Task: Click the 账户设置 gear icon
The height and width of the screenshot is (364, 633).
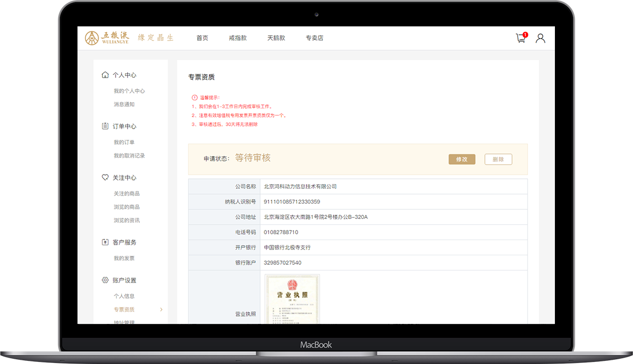Action: pos(105,280)
